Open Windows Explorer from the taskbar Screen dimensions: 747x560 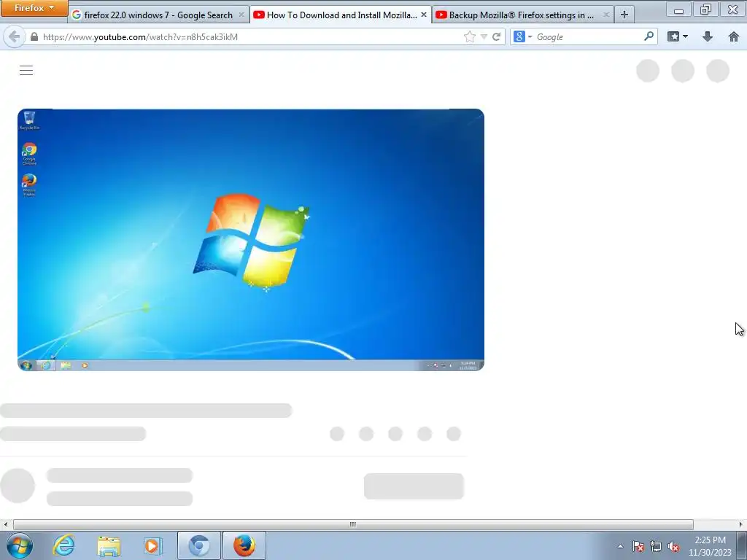[x=109, y=545]
